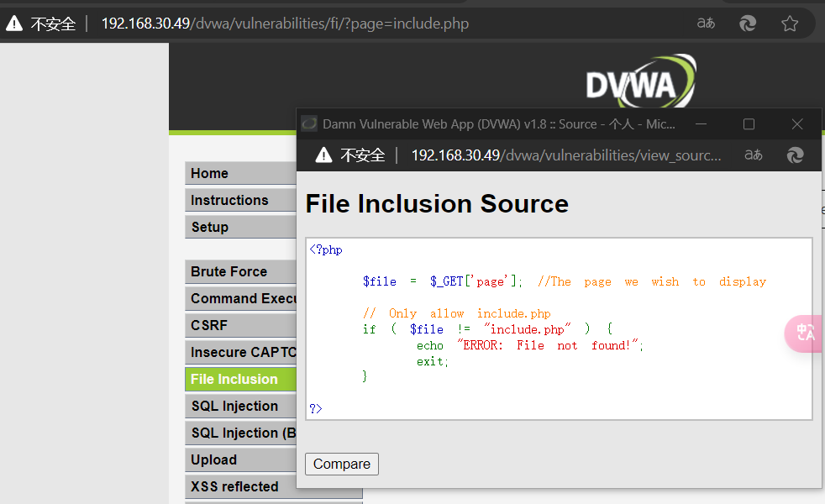Click the Edge Copilot refresh icon in main address bar
Image resolution: width=825 pixels, height=504 pixels.
[748, 24]
